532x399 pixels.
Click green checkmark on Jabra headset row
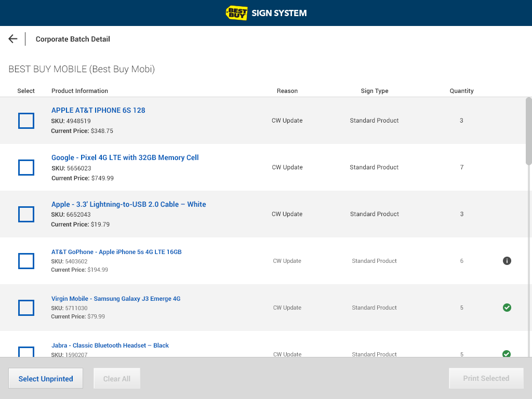(507, 353)
